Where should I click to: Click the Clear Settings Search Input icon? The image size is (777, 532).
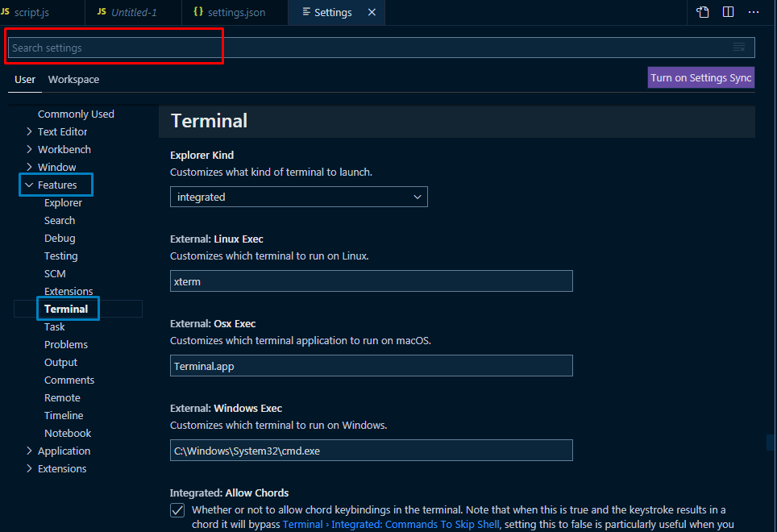tap(738, 48)
